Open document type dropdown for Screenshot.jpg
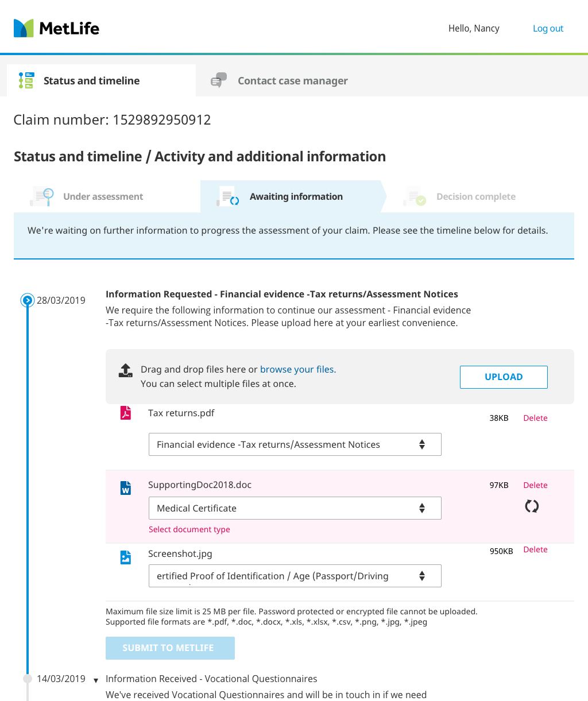This screenshot has width=588, height=701. point(295,576)
